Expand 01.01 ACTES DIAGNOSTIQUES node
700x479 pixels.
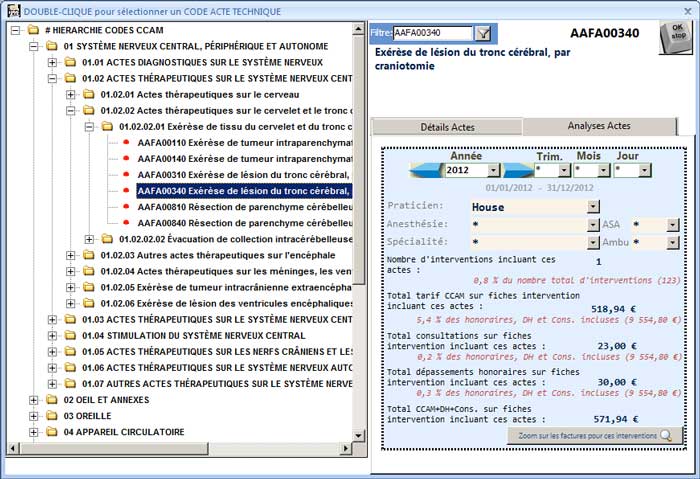click(52, 62)
